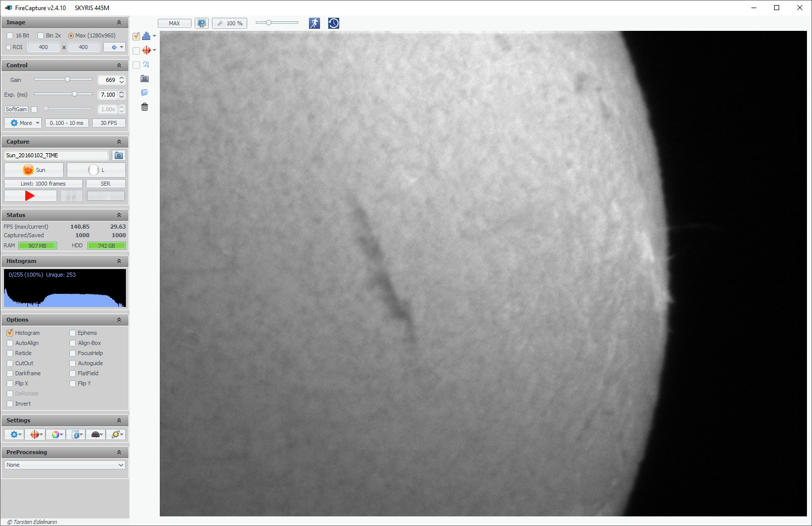Enable the AutoAlign option
This screenshot has height=526, width=812.
click(10, 343)
